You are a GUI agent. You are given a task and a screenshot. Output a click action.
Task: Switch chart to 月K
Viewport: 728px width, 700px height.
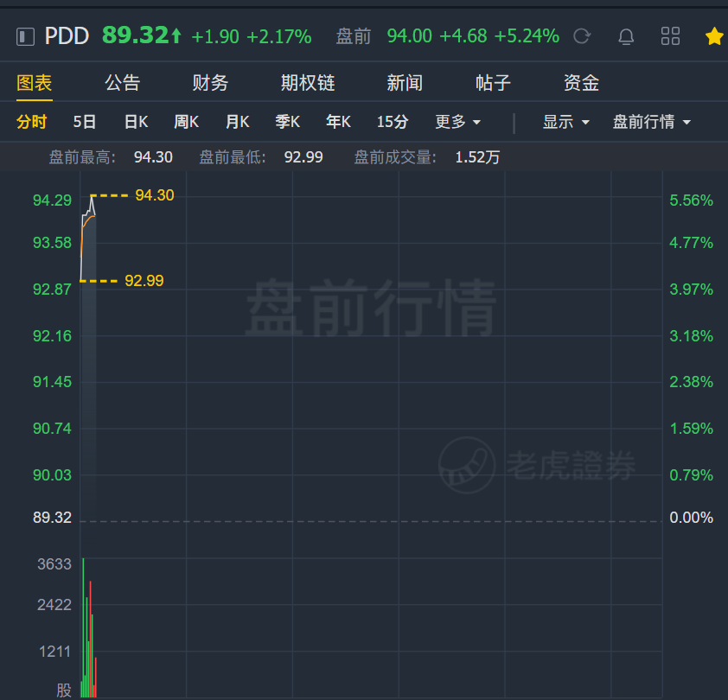click(237, 122)
